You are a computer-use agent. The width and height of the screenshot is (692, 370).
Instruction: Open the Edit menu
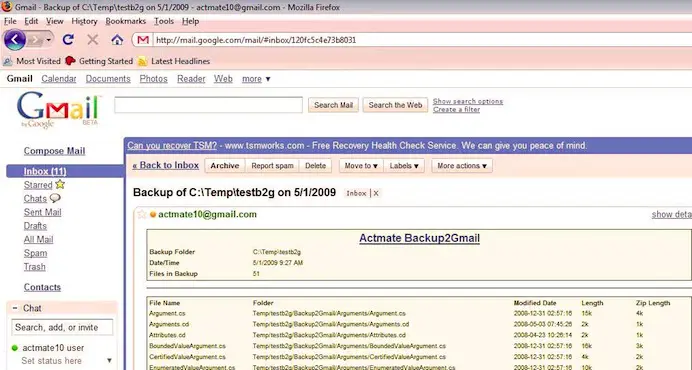(31, 21)
